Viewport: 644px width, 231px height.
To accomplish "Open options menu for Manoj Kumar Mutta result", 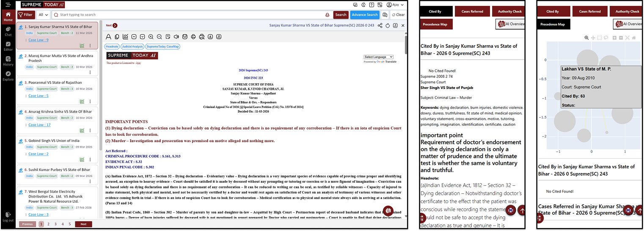I will pyautogui.click(x=90, y=72).
